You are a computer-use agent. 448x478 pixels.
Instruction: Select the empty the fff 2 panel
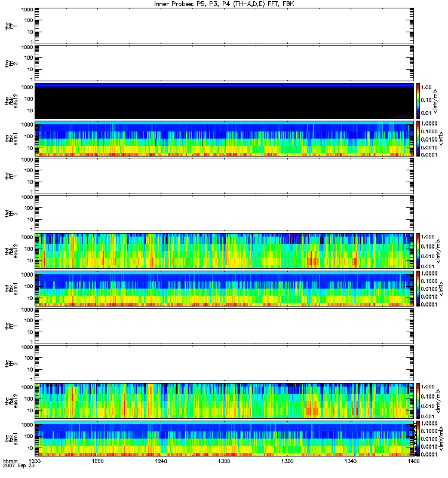pyautogui.click(x=224, y=363)
